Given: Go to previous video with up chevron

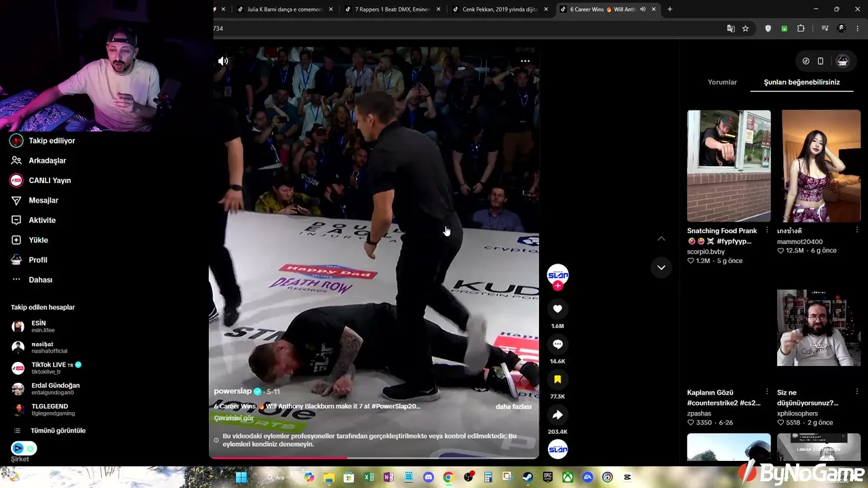Looking at the screenshot, I should [x=661, y=239].
